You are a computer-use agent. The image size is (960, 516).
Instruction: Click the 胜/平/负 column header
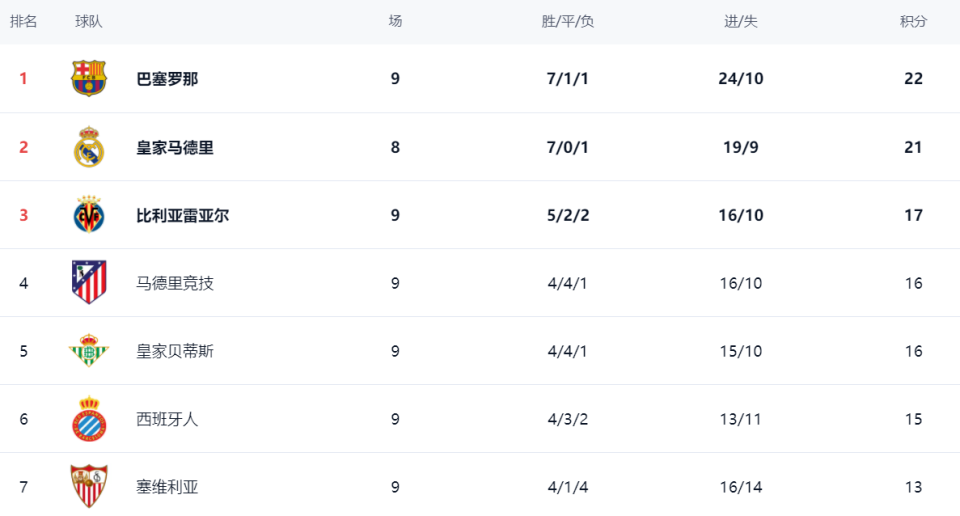tap(567, 22)
